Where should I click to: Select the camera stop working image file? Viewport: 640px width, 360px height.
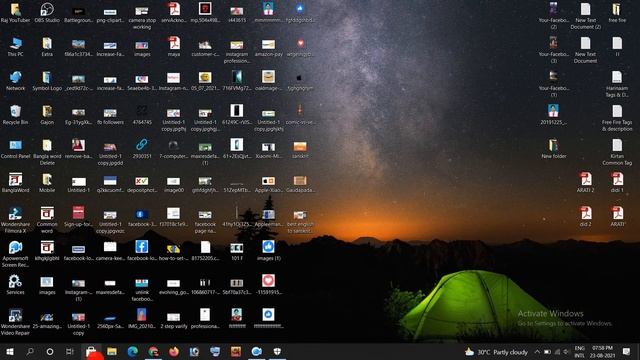[142, 11]
